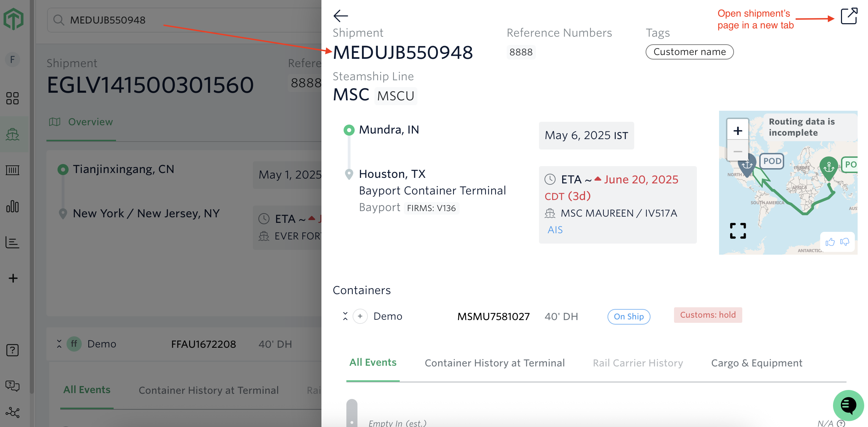Open shipment page in a new tab

pyautogui.click(x=849, y=16)
